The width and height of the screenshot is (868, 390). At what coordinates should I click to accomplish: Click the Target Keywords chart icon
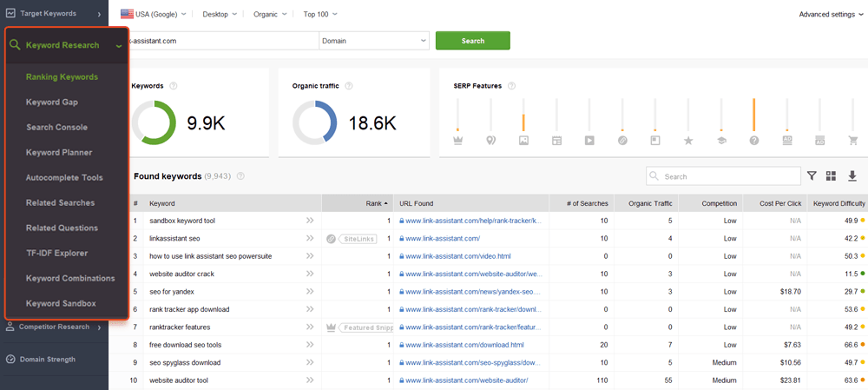coord(10,13)
